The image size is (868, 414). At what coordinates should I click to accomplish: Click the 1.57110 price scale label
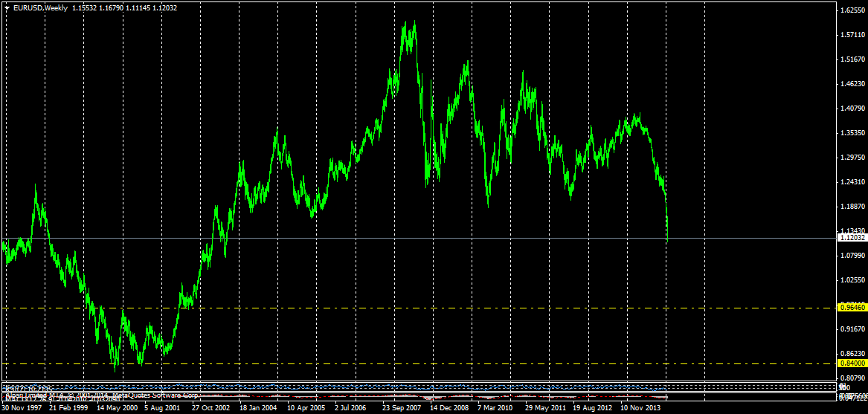coord(853,35)
